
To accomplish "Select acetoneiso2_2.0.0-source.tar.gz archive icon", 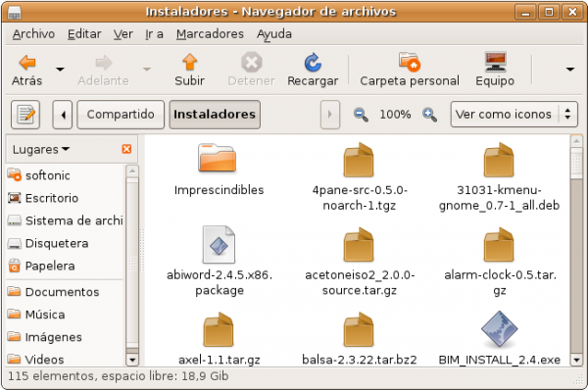I will click(359, 245).
